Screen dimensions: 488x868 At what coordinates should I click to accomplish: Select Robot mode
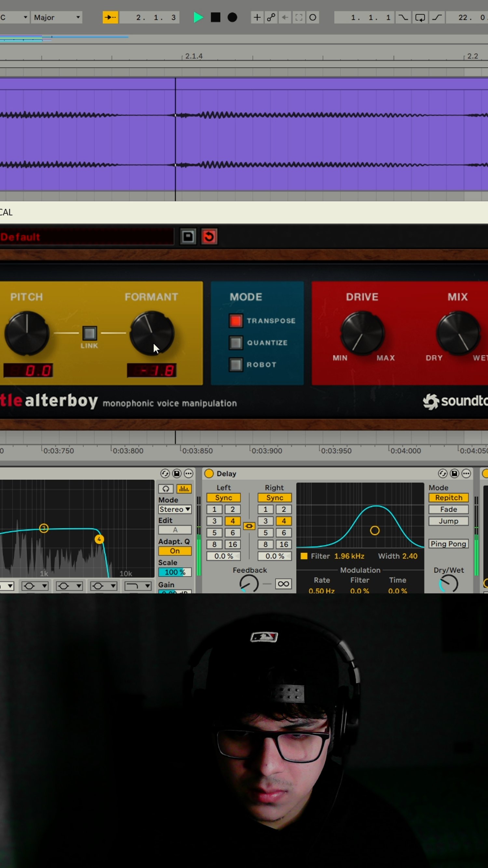[236, 365]
